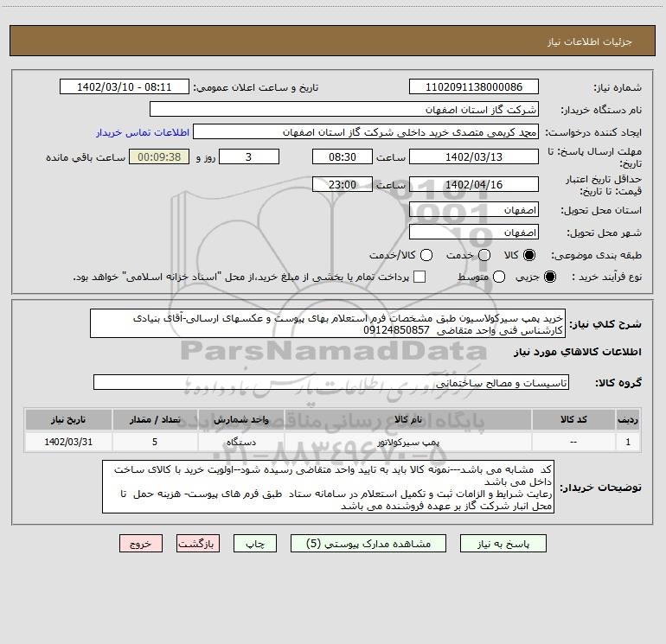Click the اطلاعات کالاهای مورد نیاز heading
The width and height of the screenshot is (666, 644).
click(577, 352)
